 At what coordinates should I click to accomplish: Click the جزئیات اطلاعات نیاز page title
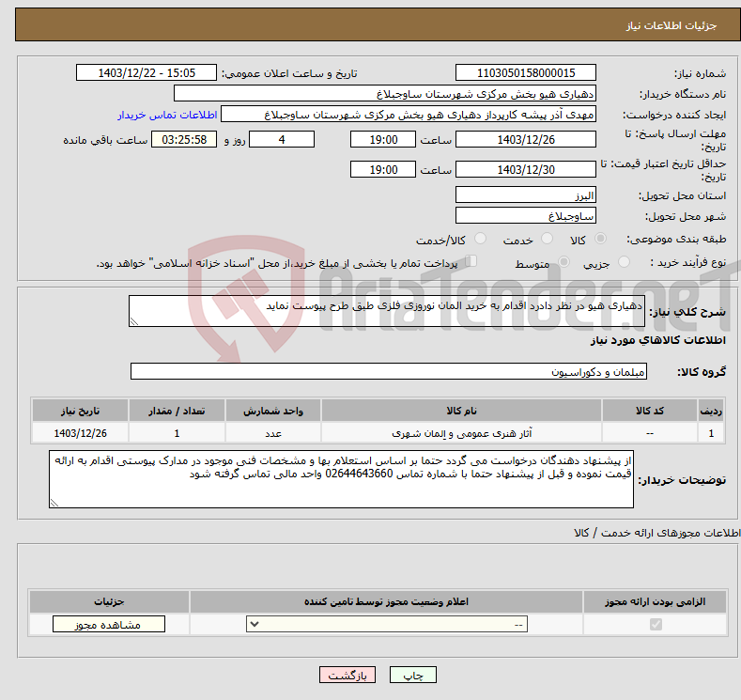click(672, 25)
